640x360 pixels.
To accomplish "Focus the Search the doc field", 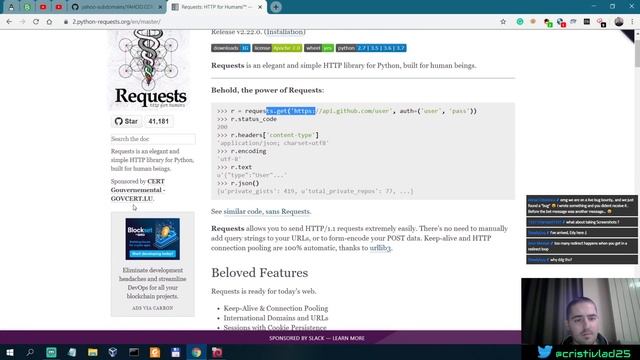I will click(x=153, y=139).
